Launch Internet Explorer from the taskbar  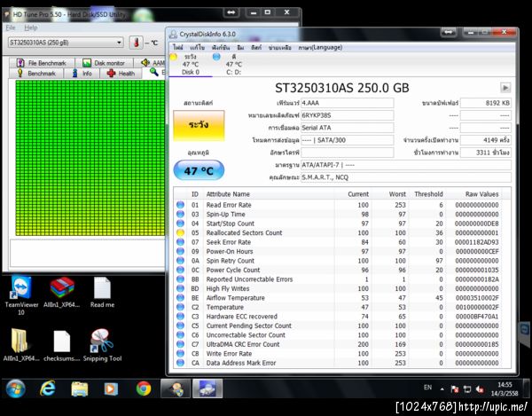[48, 389]
